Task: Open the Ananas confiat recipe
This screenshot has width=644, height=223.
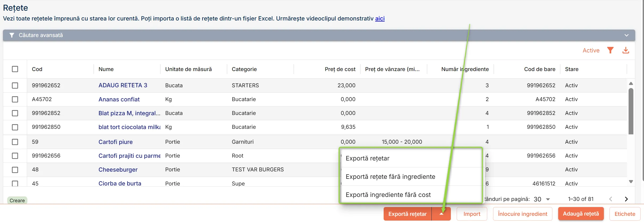Action: click(x=119, y=99)
